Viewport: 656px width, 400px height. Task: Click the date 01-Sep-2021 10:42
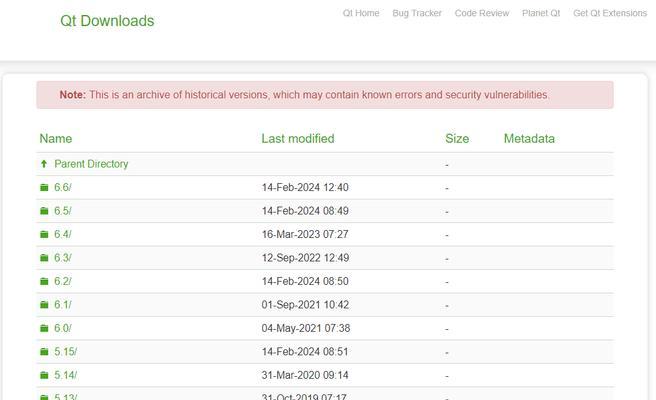[305, 305]
